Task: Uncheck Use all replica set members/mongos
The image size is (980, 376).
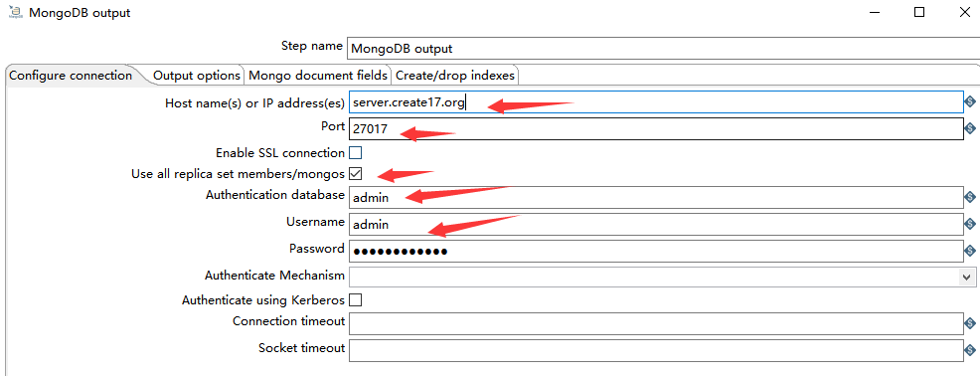Action: tap(355, 173)
